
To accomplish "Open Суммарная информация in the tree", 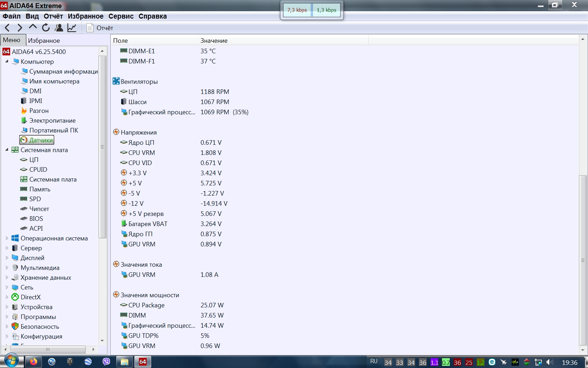I will (x=59, y=71).
